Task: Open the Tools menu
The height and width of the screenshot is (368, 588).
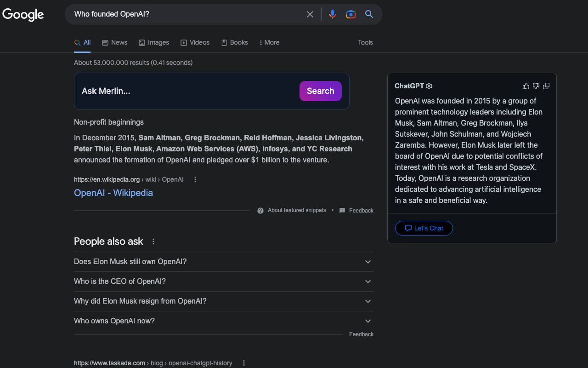Action: tap(365, 42)
